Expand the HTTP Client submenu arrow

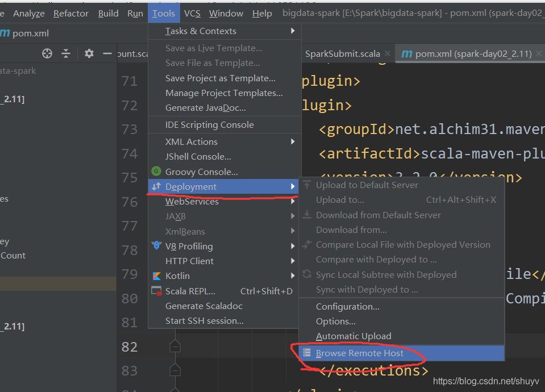tap(293, 261)
